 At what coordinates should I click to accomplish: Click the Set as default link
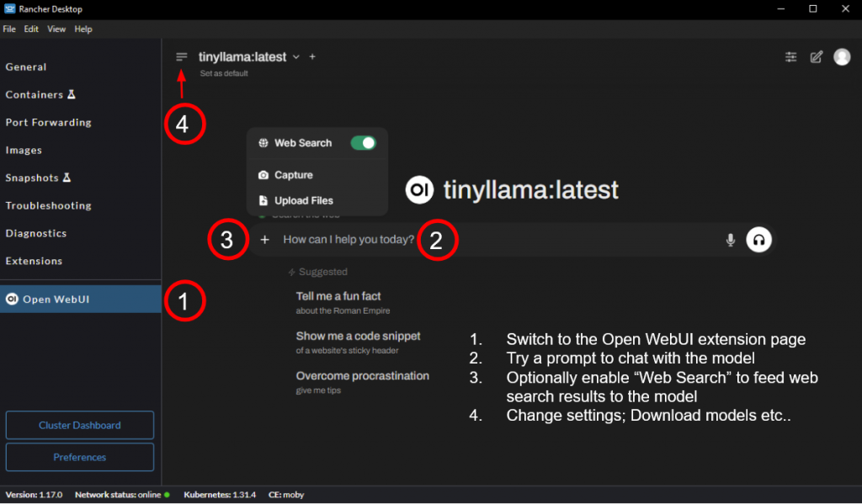click(224, 73)
